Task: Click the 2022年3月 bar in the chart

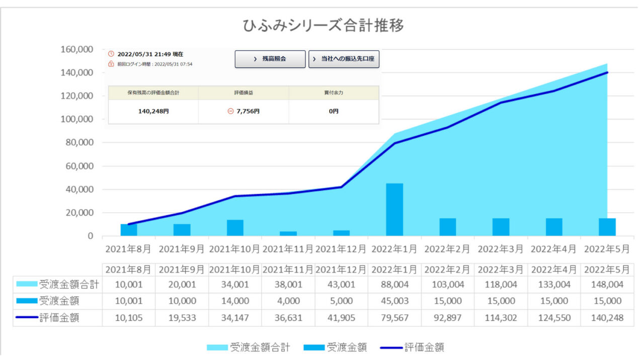Action: click(x=501, y=227)
